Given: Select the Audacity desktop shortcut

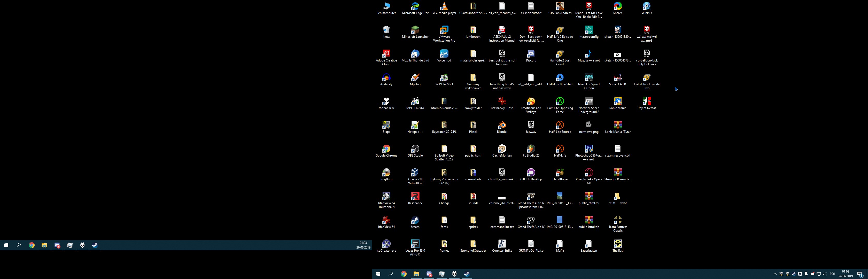Looking at the screenshot, I should click(x=386, y=80).
